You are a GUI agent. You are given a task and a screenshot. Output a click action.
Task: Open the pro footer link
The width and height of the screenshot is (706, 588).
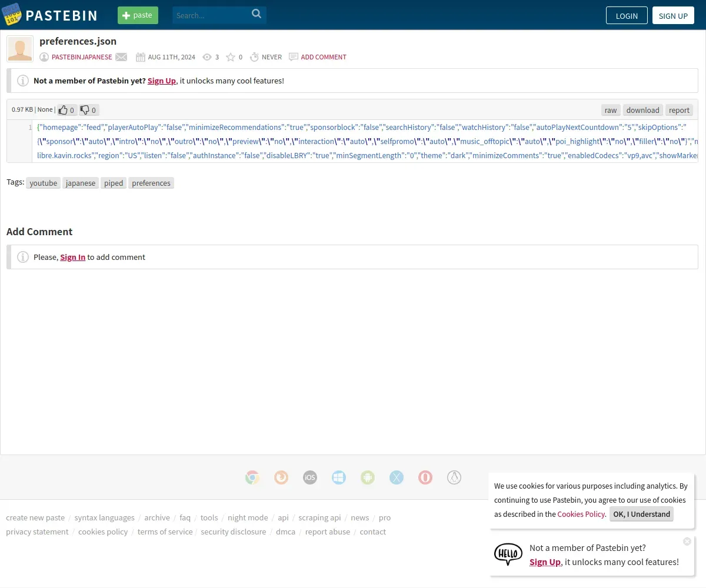coord(385,517)
